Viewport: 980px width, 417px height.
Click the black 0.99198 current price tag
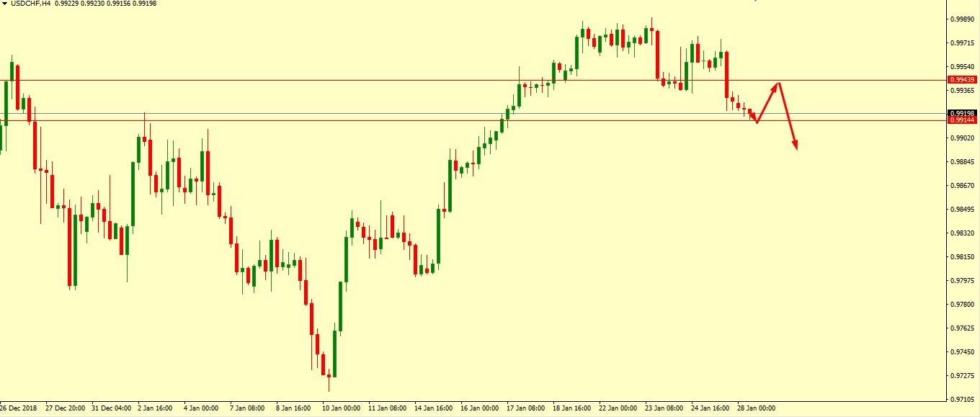click(x=962, y=113)
